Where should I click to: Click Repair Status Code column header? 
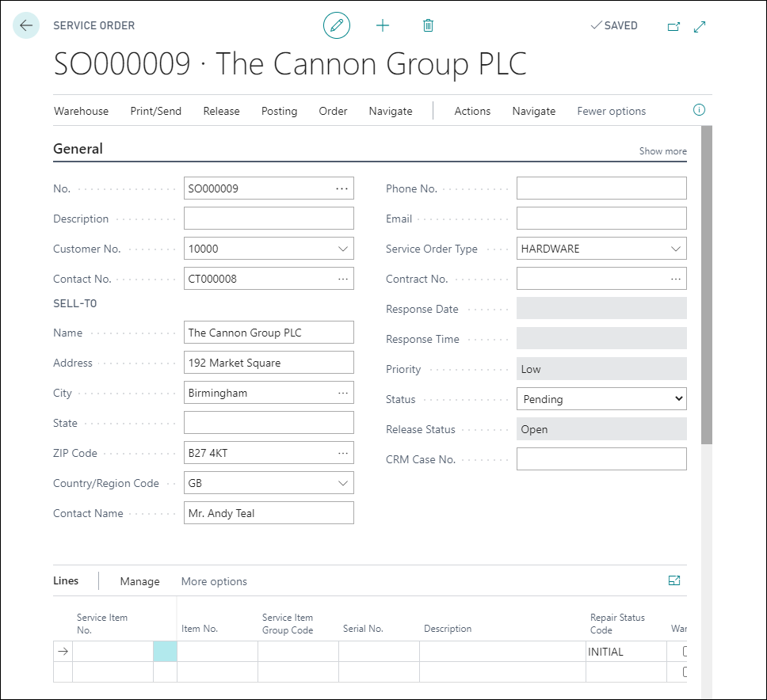617,624
